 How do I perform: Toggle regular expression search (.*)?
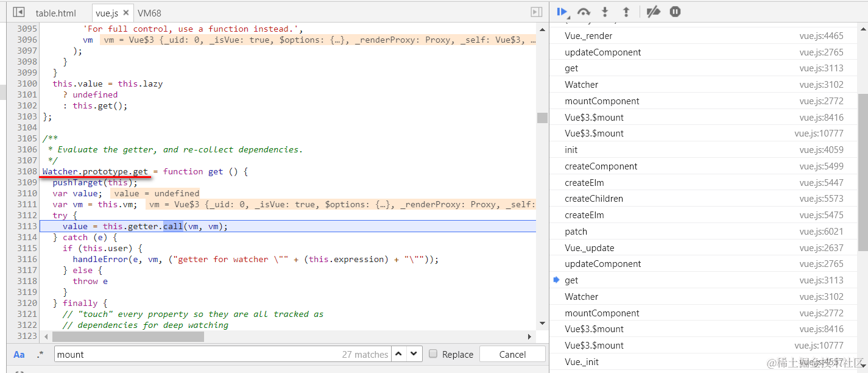pos(40,354)
